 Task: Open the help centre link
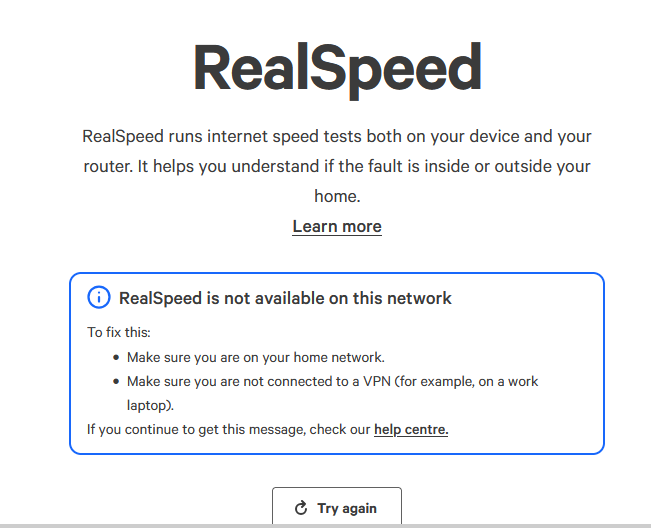[411, 429]
